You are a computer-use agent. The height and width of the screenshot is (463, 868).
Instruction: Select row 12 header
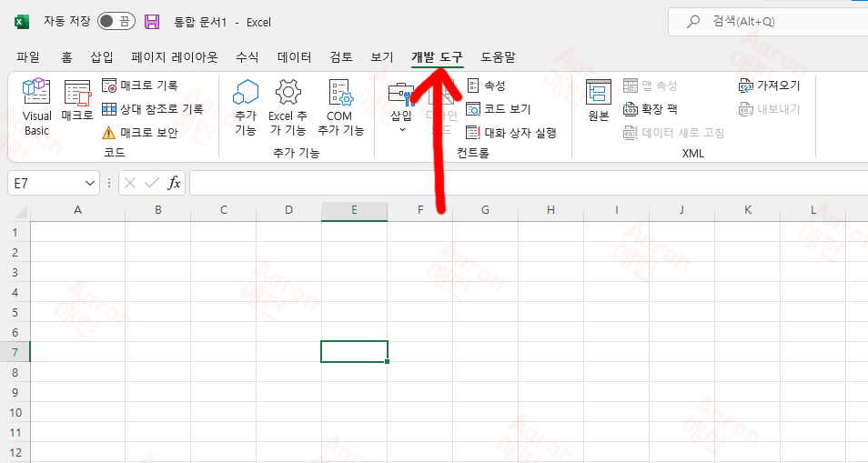15,452
